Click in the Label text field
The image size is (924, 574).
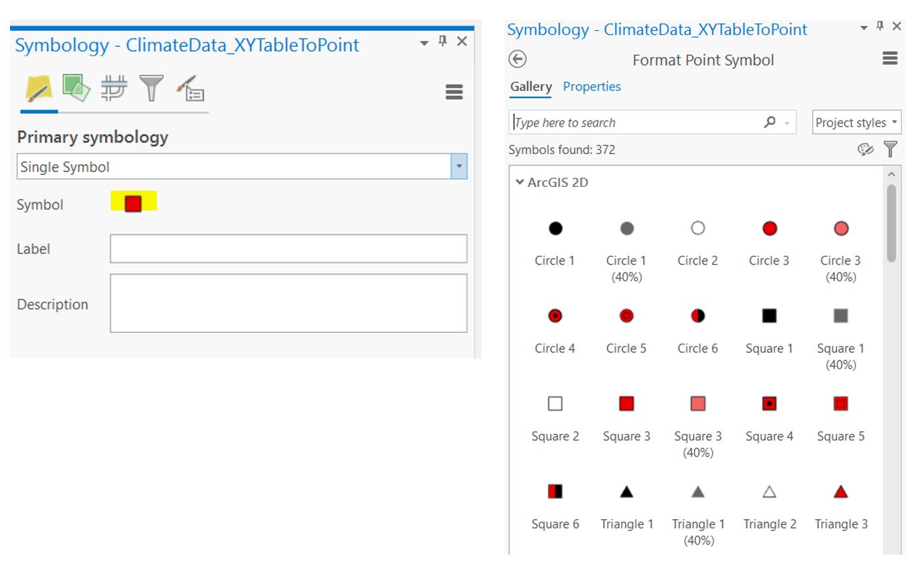pos(288,248)
